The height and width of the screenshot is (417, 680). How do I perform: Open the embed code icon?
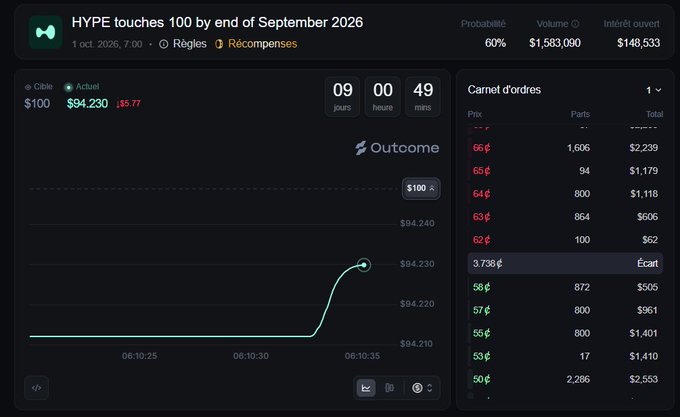click(x=37, y=388)
